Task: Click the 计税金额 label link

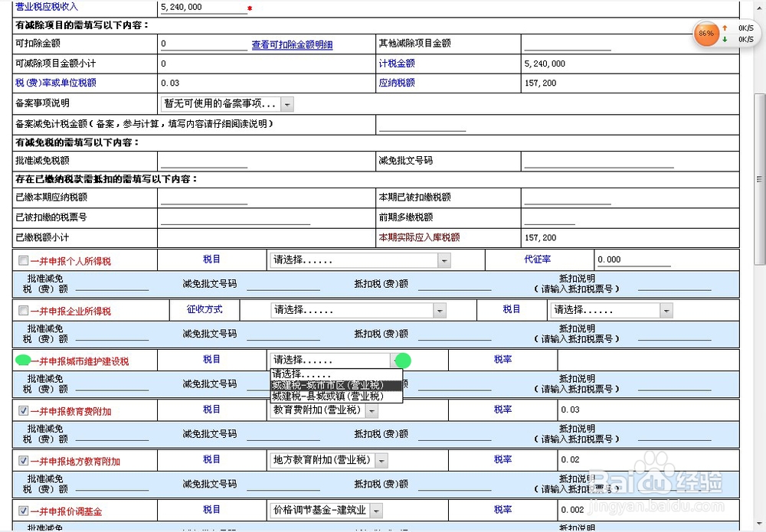Action: click(397, 64)
